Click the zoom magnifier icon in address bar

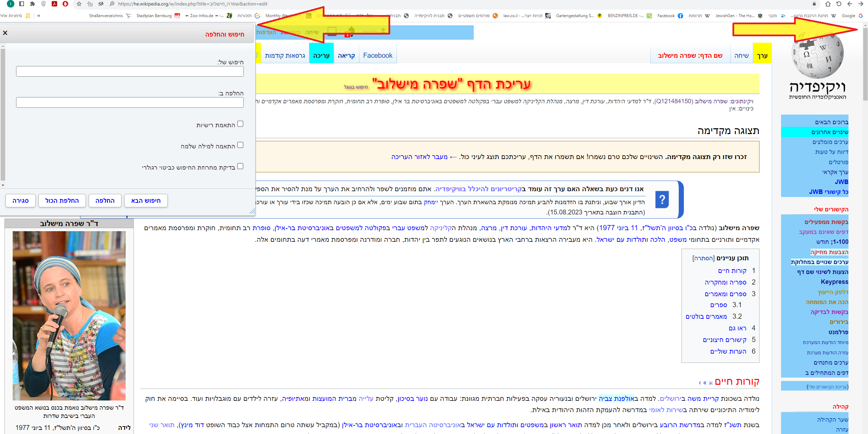coord(112,4)
